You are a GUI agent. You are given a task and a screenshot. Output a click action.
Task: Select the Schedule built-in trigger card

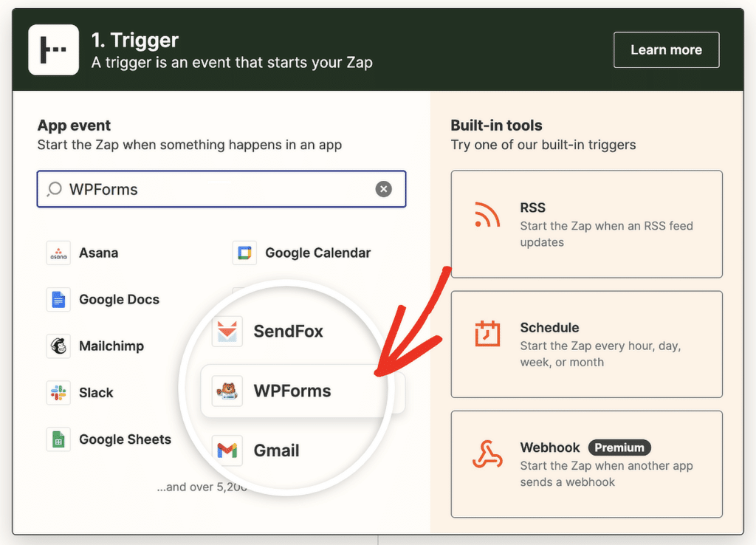tap(586, 344)
